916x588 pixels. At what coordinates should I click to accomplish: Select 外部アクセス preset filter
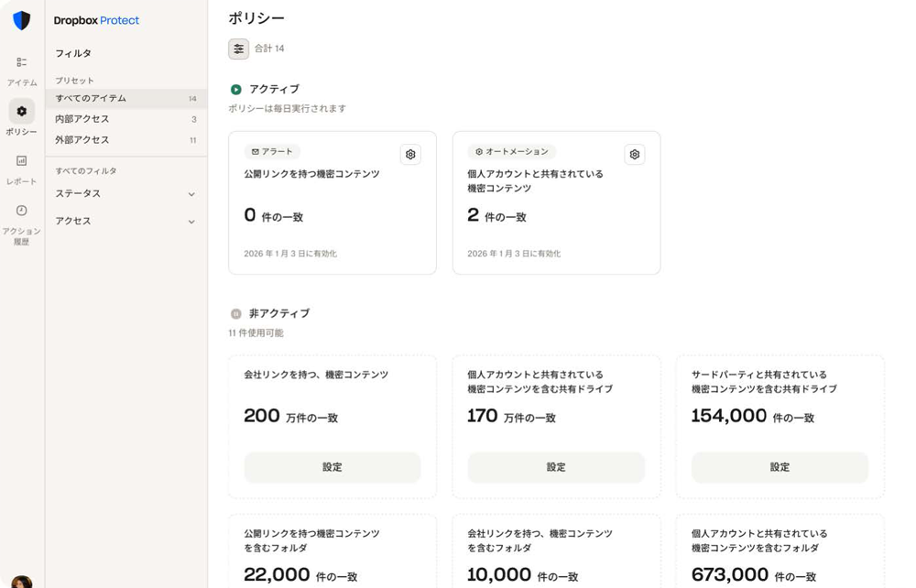125,140
